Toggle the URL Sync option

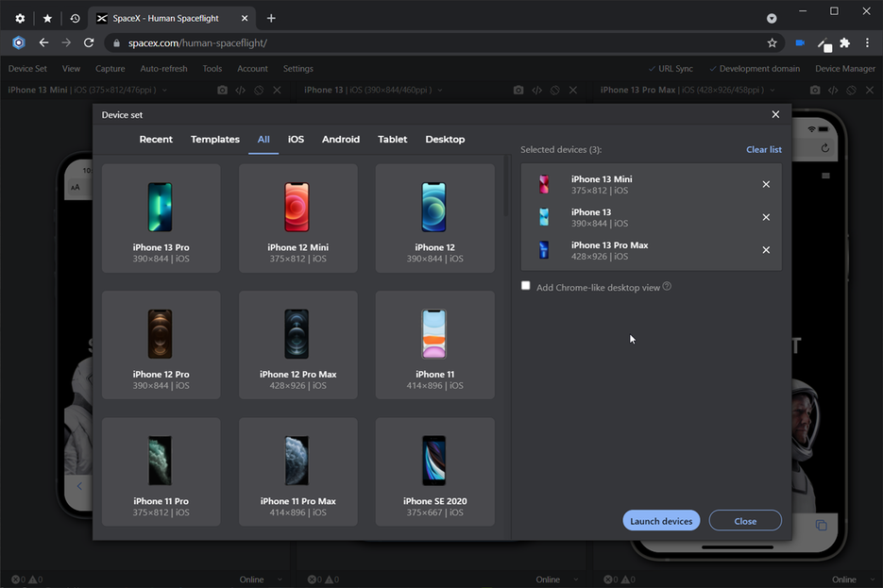(671, 69)
